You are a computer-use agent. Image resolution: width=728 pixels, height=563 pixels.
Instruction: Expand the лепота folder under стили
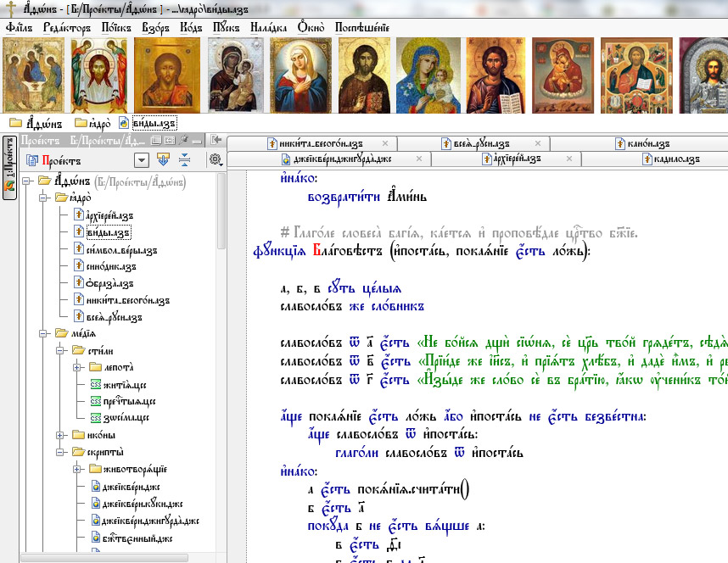click(77, 367)
